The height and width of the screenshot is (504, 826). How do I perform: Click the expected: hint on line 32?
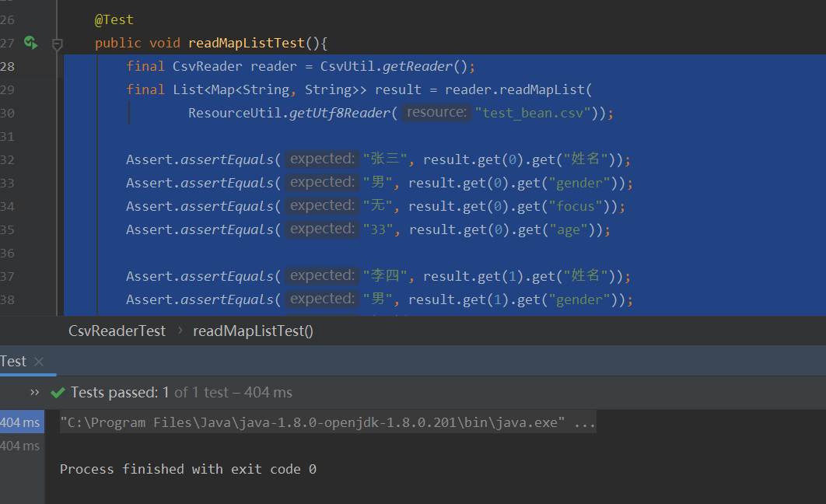[x=323, y=159]
